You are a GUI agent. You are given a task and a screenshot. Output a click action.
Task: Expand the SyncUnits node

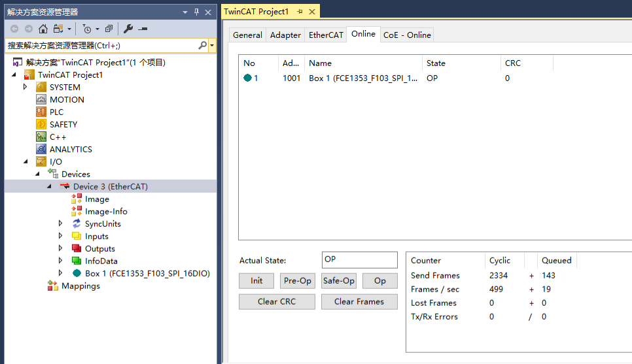tap(60, 223)
